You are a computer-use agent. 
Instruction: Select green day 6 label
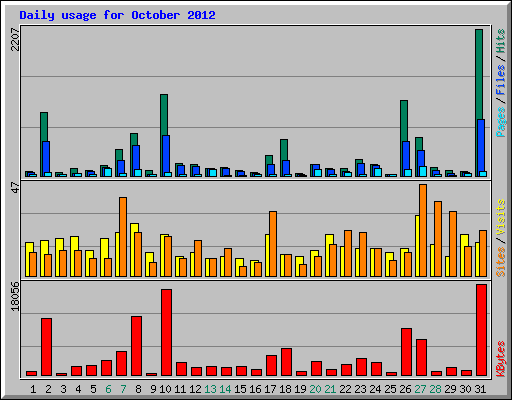click(108, 389)
